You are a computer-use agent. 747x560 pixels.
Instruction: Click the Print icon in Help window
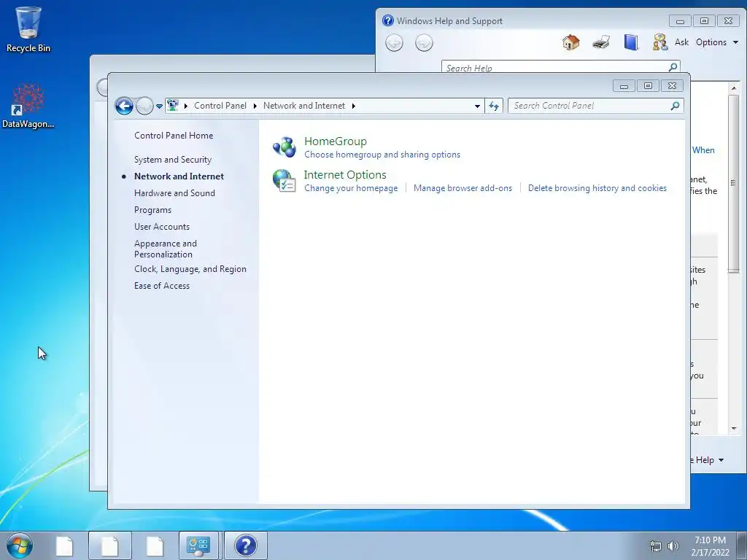tap(601, 42)
